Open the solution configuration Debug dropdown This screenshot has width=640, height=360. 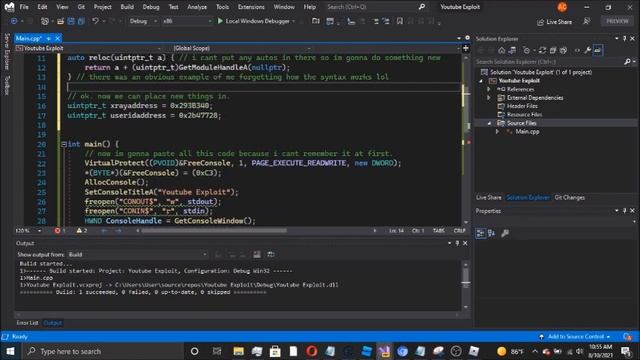(143, 21)
